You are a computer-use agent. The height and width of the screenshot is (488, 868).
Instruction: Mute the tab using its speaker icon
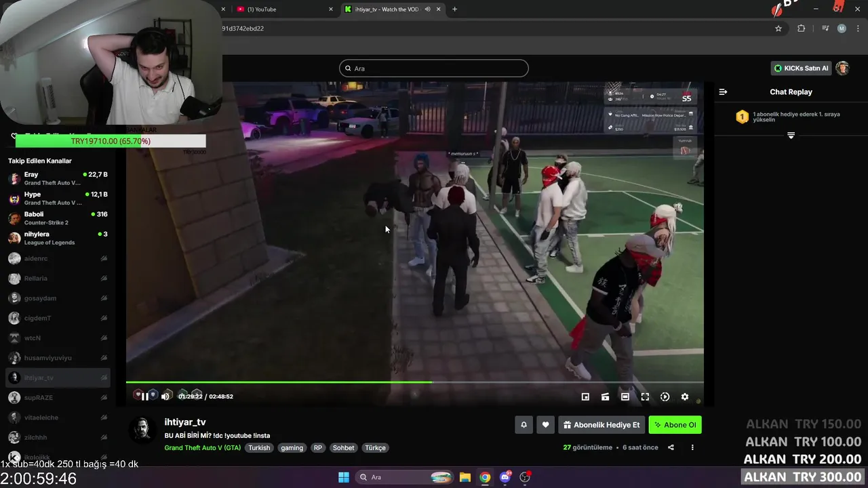point(427,9)
